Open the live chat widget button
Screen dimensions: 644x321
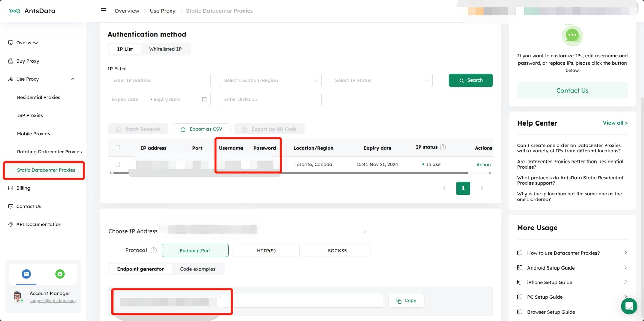pyautogui.click(x=629, y=306)
